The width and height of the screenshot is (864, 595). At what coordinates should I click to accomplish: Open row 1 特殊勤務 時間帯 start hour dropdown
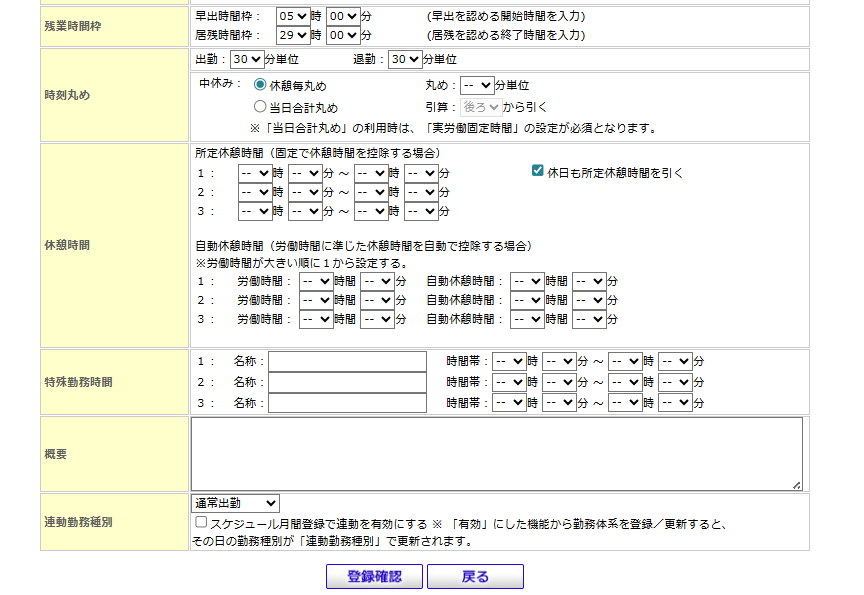[509, 361]
